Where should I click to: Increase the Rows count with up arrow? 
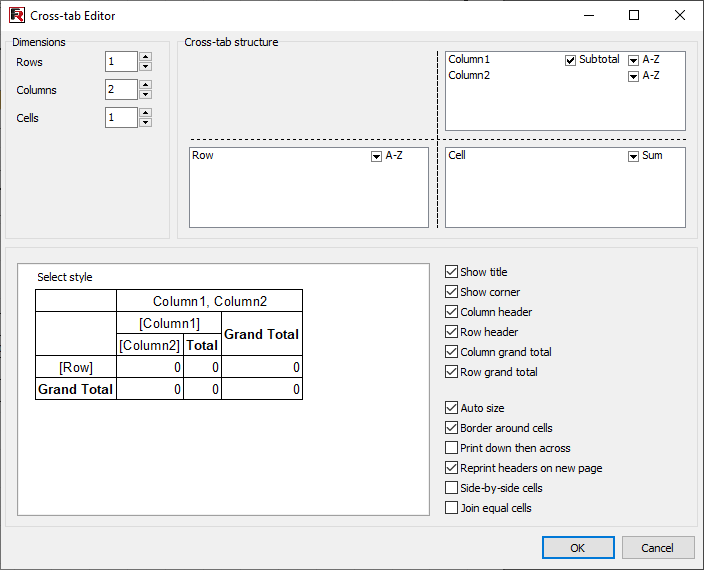pos(145,57)
